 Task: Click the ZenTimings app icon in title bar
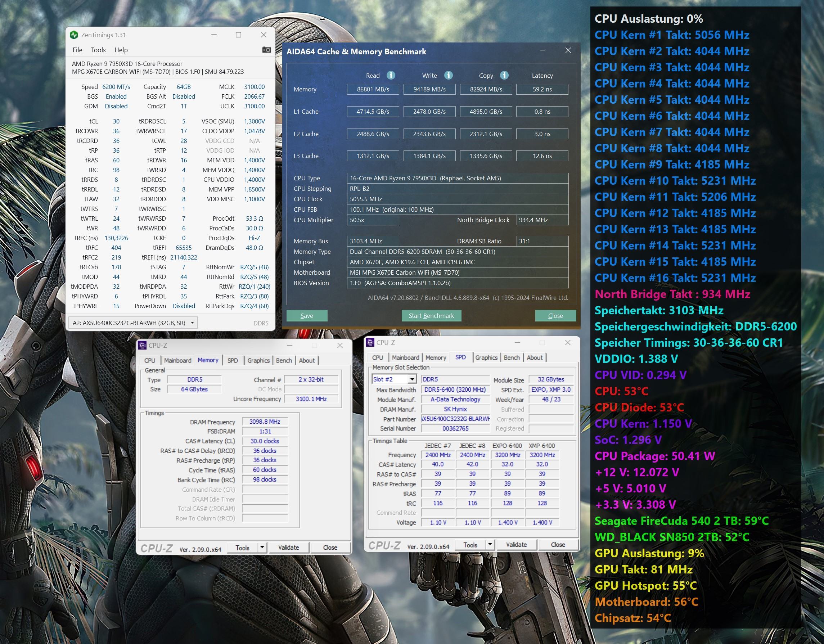click(74, 35)
